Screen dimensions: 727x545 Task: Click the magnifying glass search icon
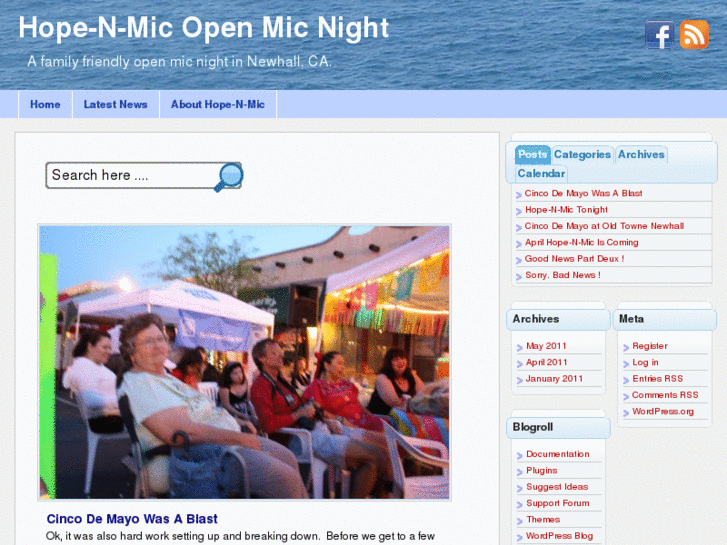click(x=229, y=177)
